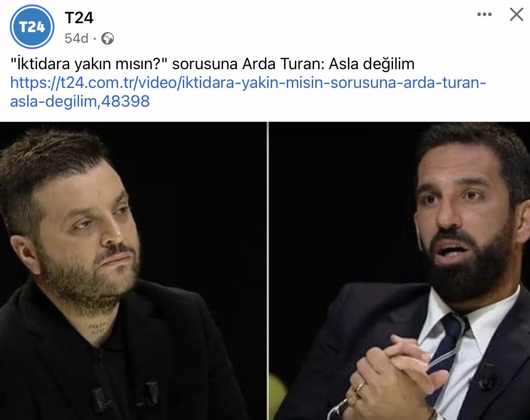The width and height of the screenshot is (530, 420).
Task: Open the t24.com.tr video link
Action: point(248,91)
